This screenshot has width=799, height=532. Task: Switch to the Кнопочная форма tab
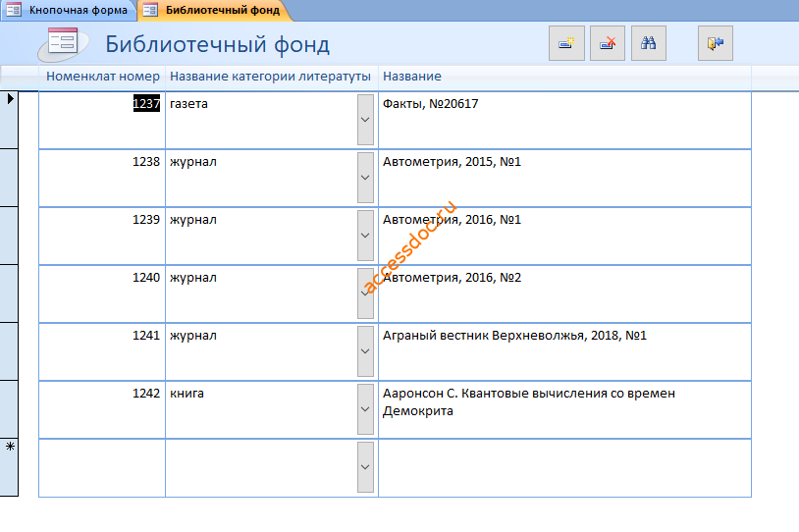tap(69, 10)
